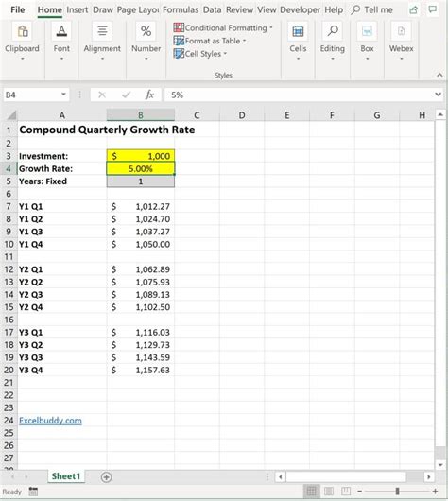The height and width of the screenshot is (501, 448).
Task: Select the cell showing 1,102.50
Action: pyautogui.click(x=141, y=307)
